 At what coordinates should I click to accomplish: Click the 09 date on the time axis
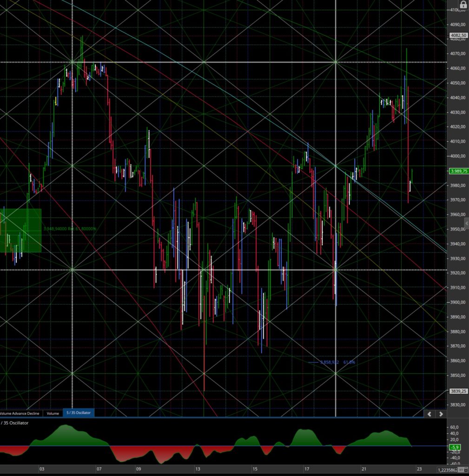pyautogui.click(x=139, y=469)
